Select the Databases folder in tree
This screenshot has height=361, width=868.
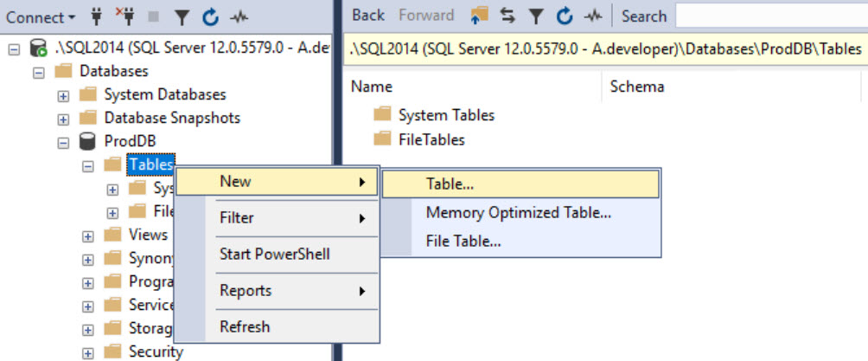click(x=113, y=71)
